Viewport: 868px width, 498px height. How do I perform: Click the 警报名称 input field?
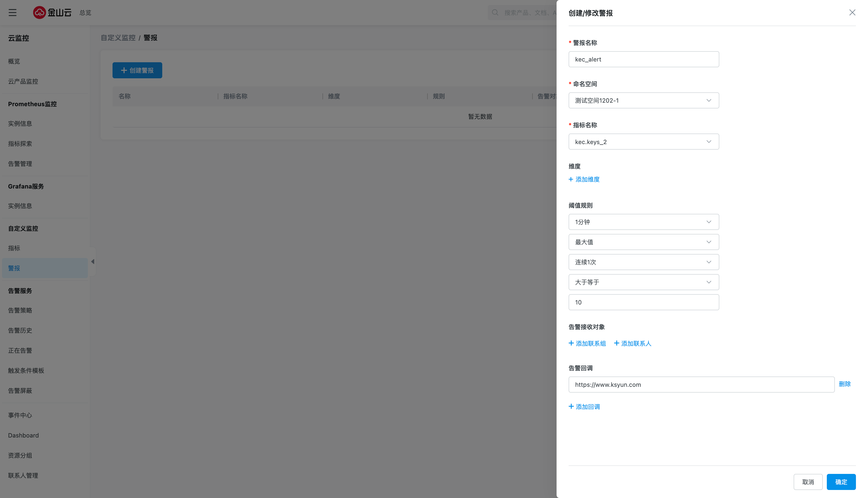pos(643,59)
